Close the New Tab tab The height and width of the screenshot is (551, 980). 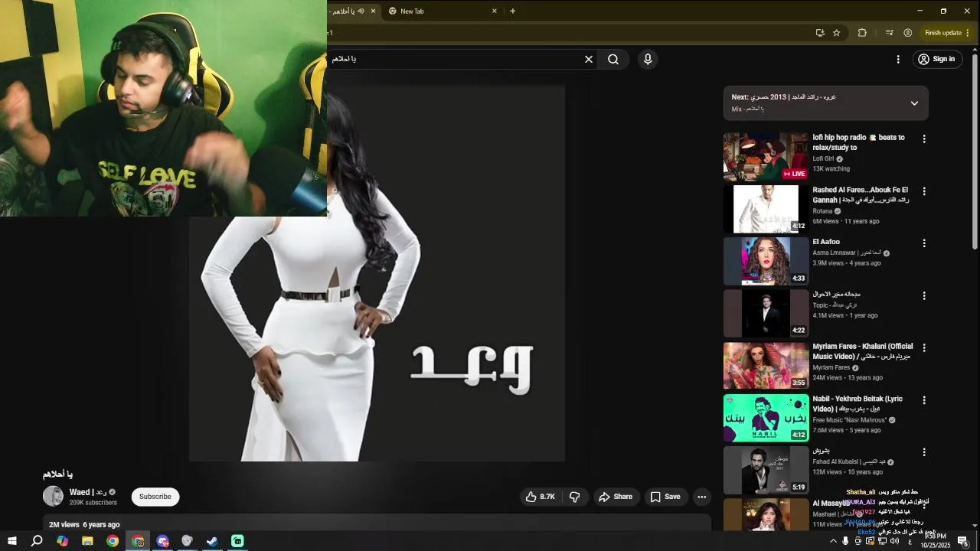click(x=495, y=11)
